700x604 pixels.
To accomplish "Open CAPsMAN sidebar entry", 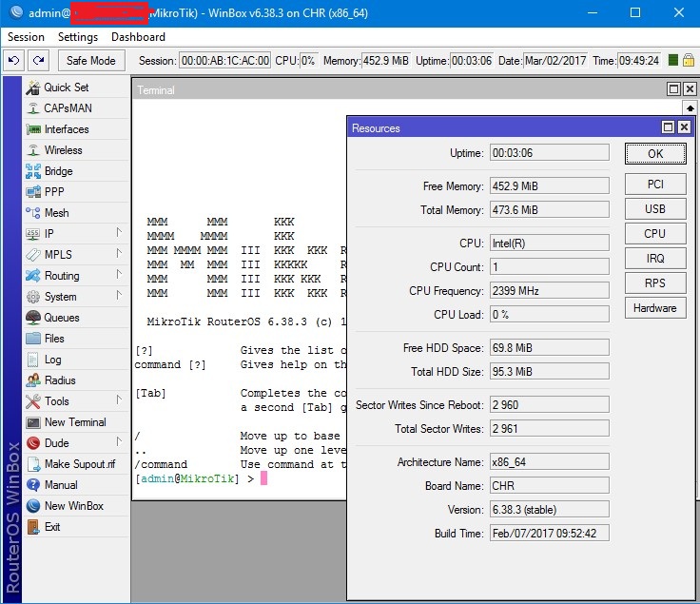I will coord(76,108).
